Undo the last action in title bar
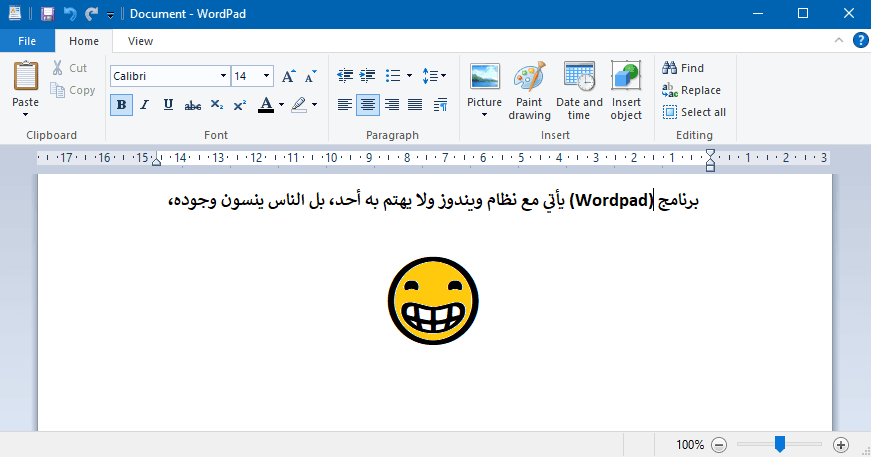 [x=70, y=14]
